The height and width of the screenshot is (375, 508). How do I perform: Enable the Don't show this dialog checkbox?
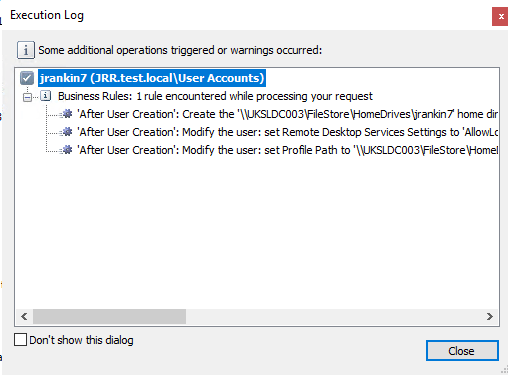[20, 340]
